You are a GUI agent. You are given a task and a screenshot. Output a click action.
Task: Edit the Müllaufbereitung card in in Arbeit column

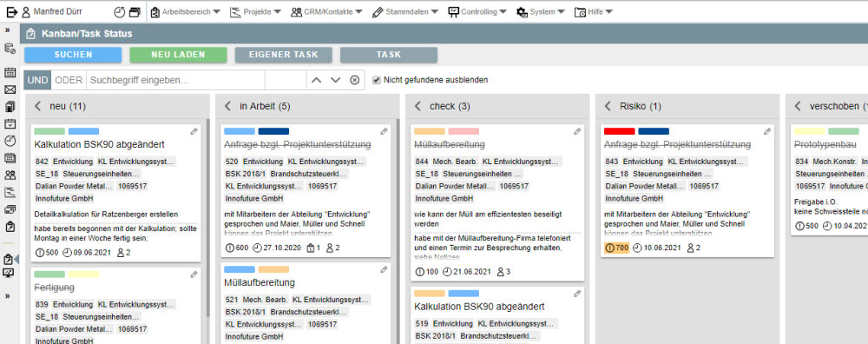[x=385, y=270]
